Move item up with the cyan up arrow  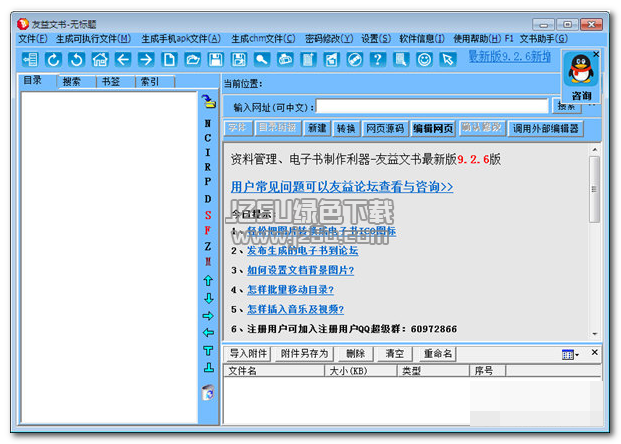tap(208, 281)
